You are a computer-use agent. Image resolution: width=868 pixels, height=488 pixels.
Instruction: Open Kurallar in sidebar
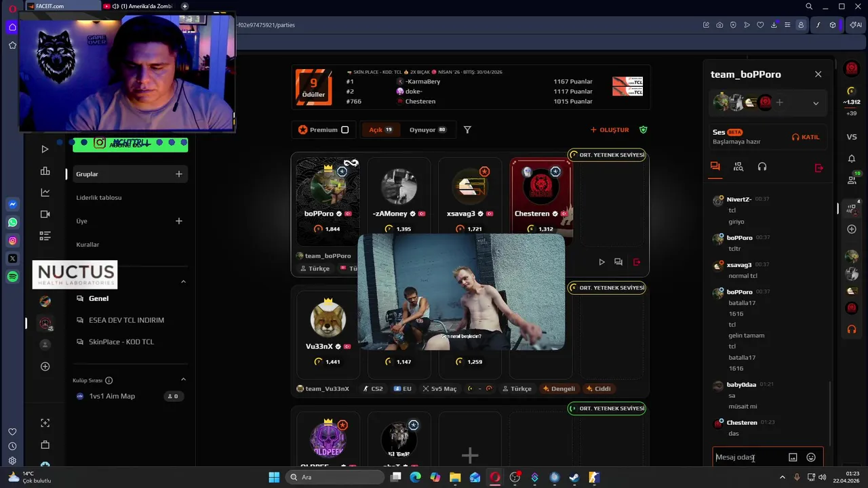[x=87, y=245]
